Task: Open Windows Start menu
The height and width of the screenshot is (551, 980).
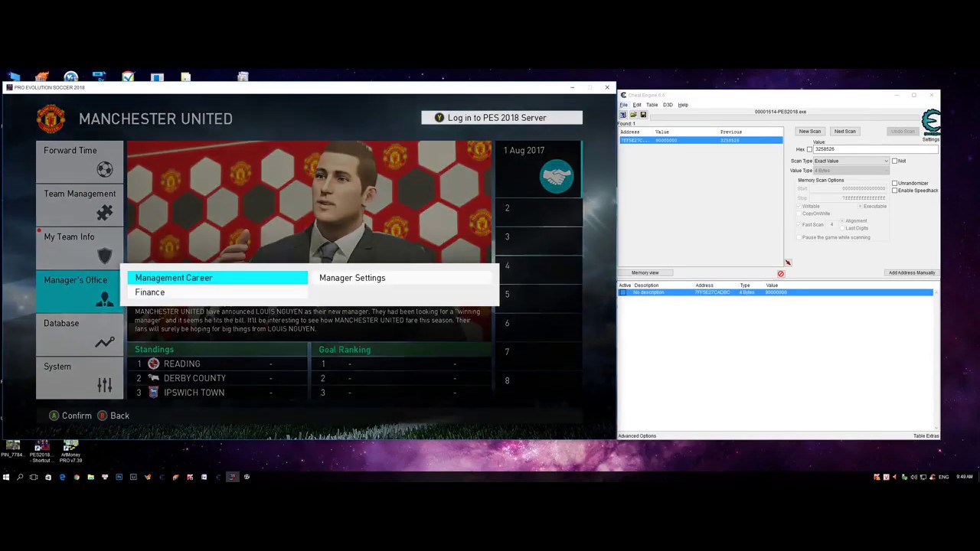Action: (6, 477)
